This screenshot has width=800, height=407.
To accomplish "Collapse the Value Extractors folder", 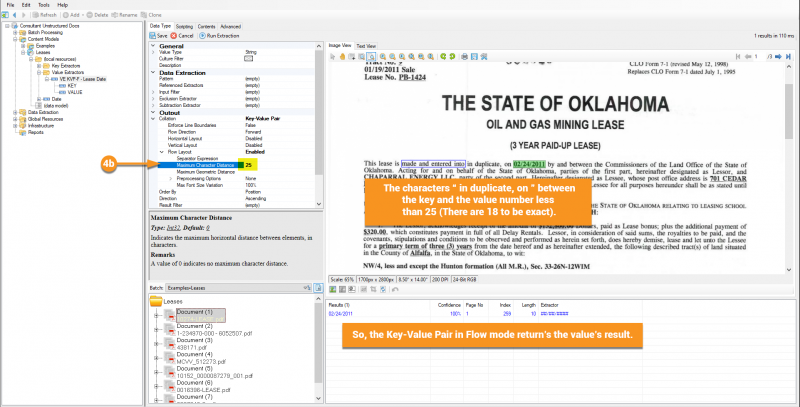I will (39, 72).
